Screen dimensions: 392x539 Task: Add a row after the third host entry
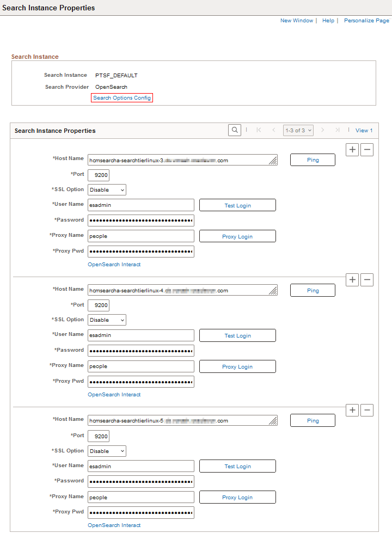(352, 410)
